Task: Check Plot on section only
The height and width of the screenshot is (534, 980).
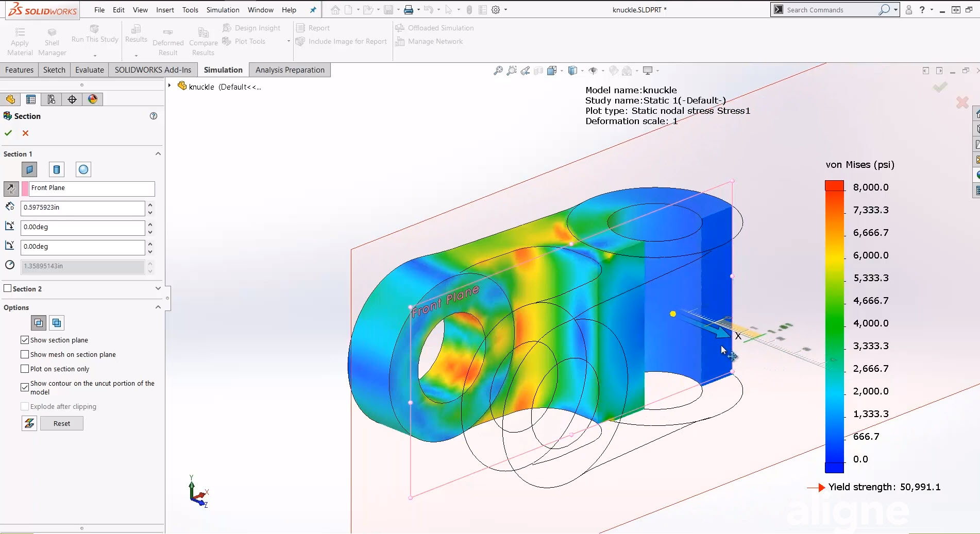Action: pos(24,369)
